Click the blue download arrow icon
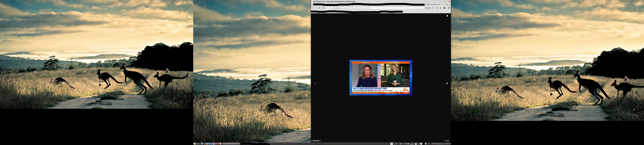The height and width of the screenshot is (145, 644). 437,8
